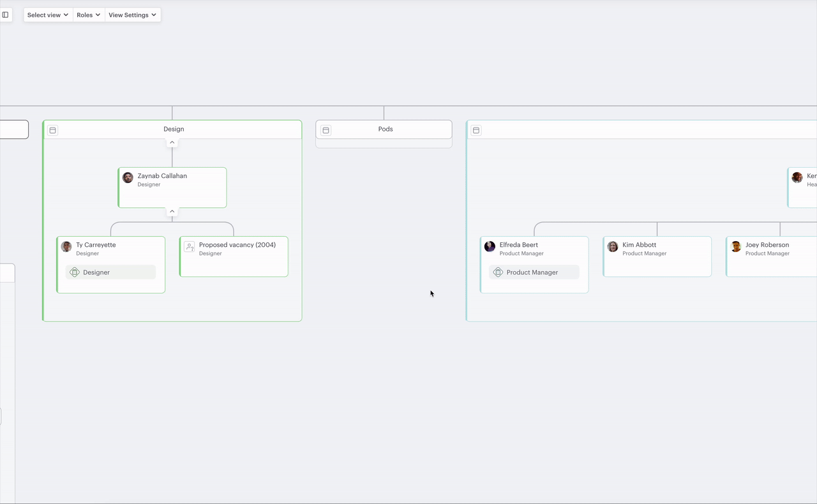Open the Select view dropdown

47,14
